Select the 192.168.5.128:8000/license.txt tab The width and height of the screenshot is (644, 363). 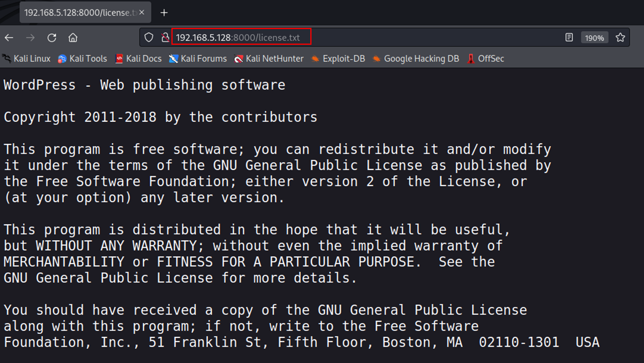[85, 13]
